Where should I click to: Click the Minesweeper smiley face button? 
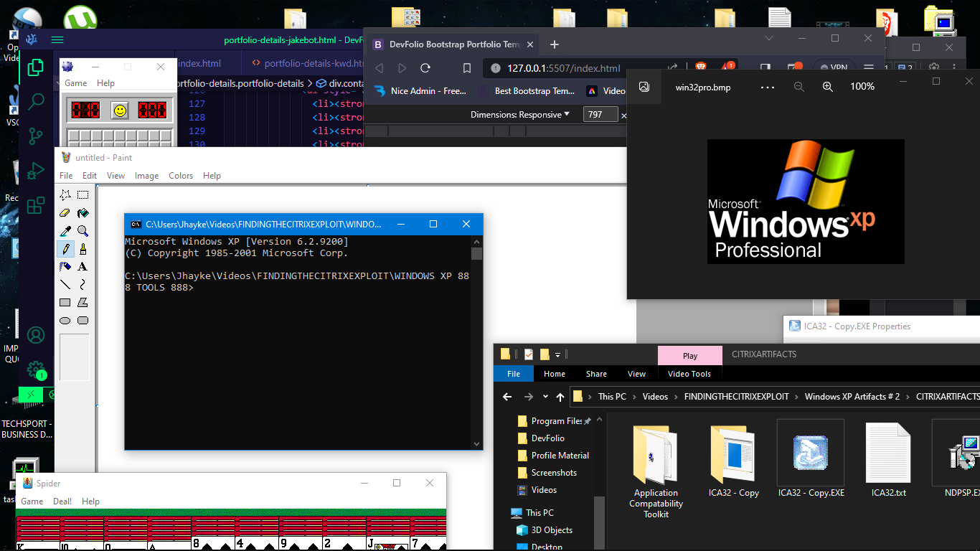pos(120,110)
